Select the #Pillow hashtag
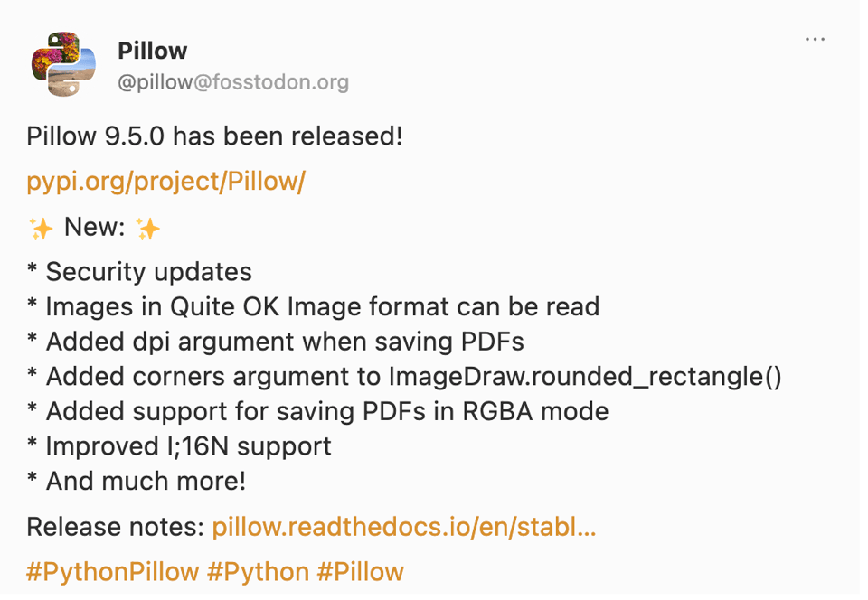Screen dimensions: 868x600 point(360,571)
